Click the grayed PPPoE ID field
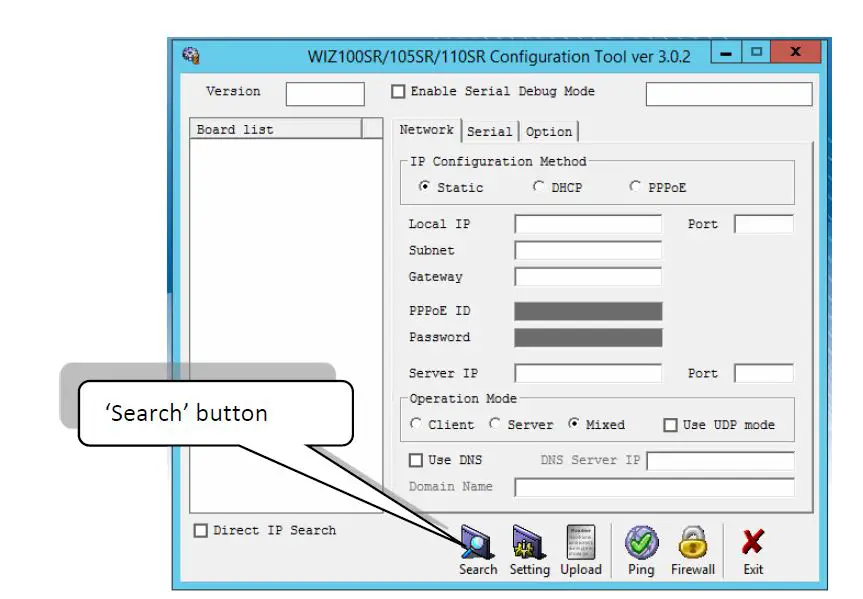 tap(588, 311)
